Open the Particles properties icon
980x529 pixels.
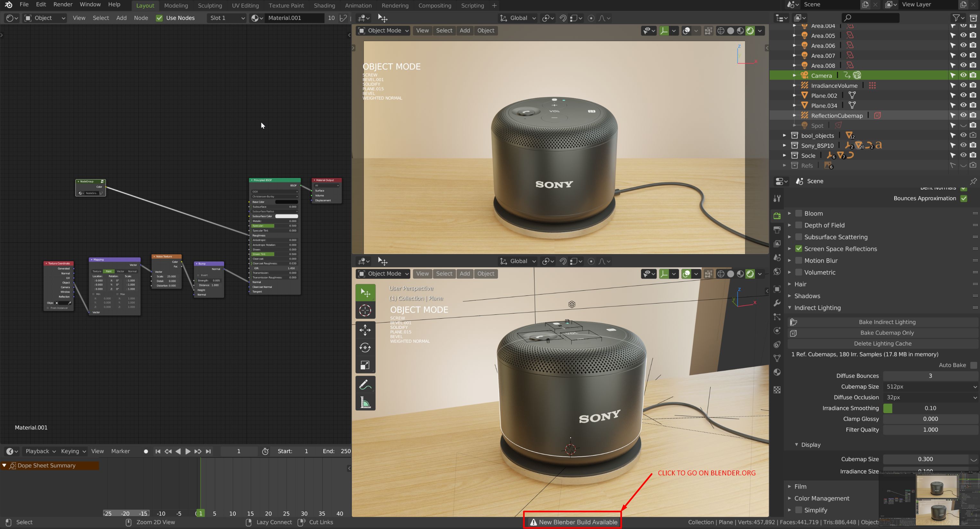(777, 317)
